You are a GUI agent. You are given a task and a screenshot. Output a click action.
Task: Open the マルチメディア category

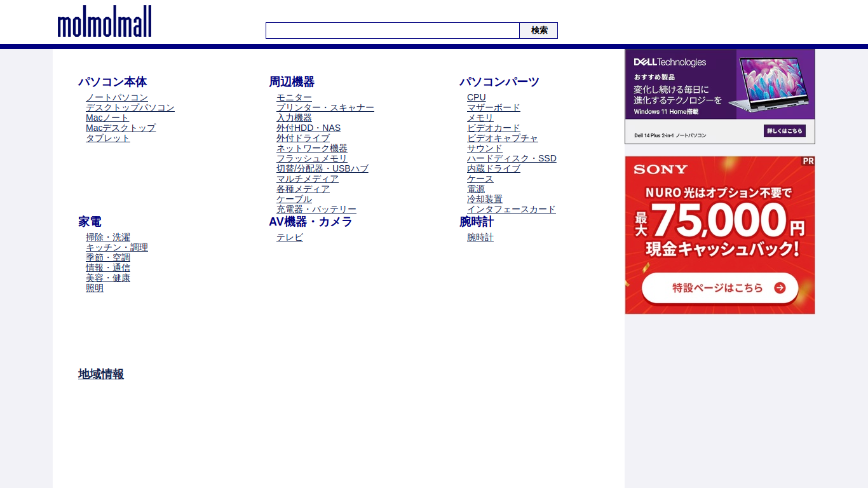(308, 179)
